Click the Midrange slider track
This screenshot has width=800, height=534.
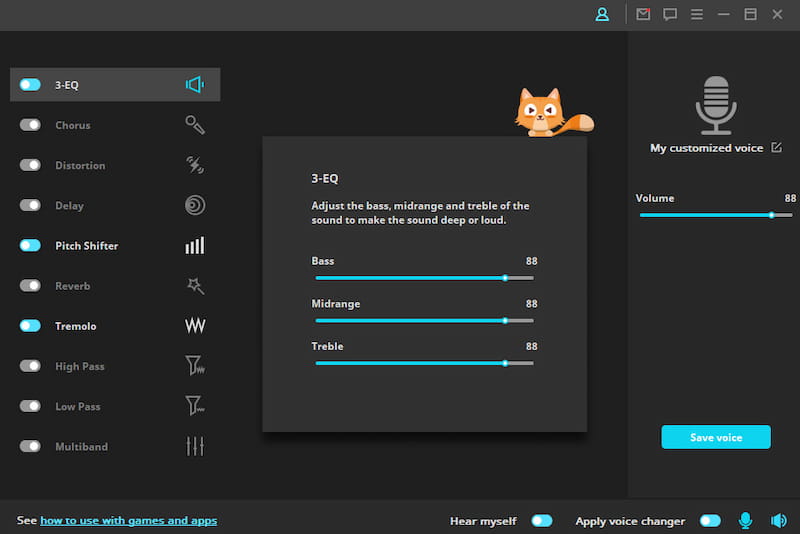pos(424,321)
